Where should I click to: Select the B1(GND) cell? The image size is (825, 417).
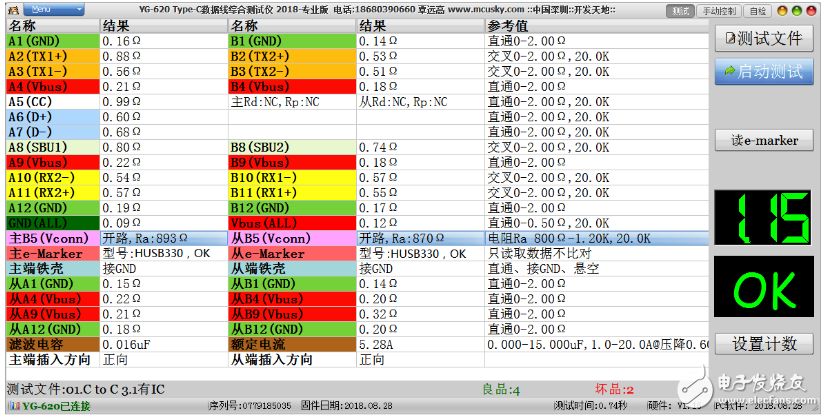[x=292, y=41]
